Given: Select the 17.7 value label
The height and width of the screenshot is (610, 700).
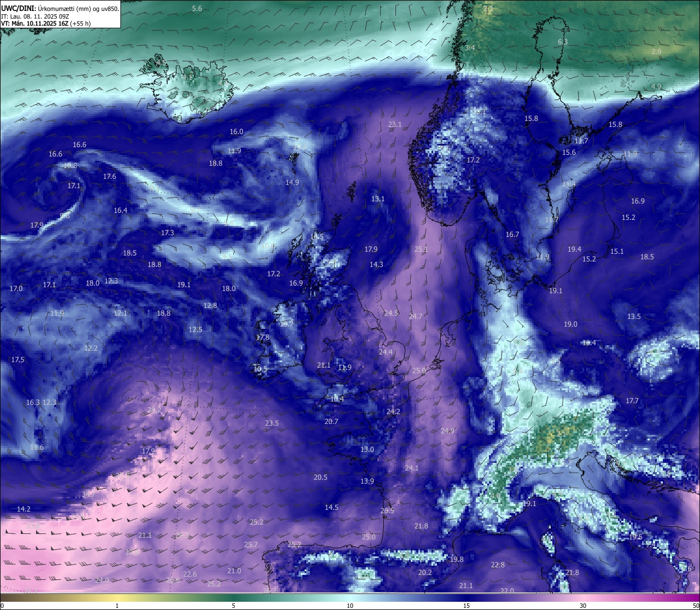Looking at the screenshot, I should [x=632, y=401].
